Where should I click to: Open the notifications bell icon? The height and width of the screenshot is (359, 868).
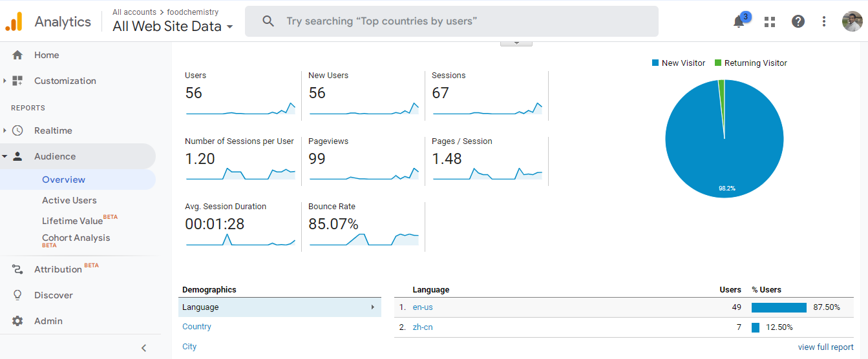[x=739, y=22]
